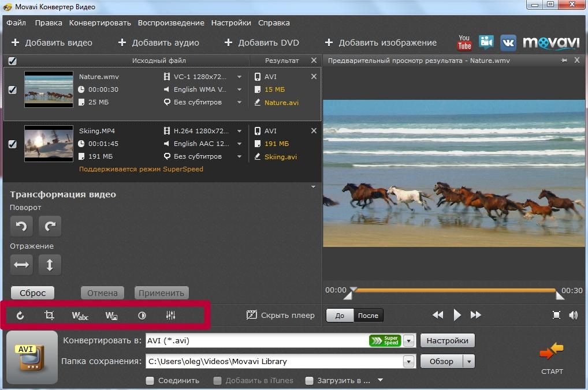
Task: Expand Nature.wmv subtitles dropdown
Action: pyautogui.click(x=239, y=102)
